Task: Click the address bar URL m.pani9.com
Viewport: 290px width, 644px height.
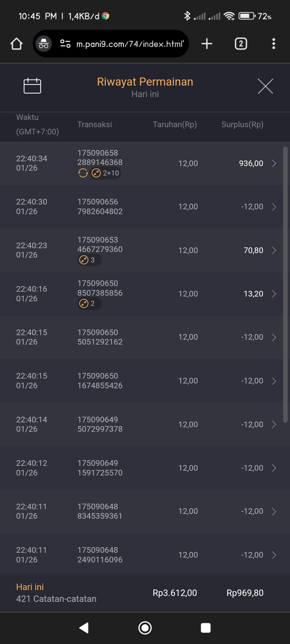Action: coord(130,44)
